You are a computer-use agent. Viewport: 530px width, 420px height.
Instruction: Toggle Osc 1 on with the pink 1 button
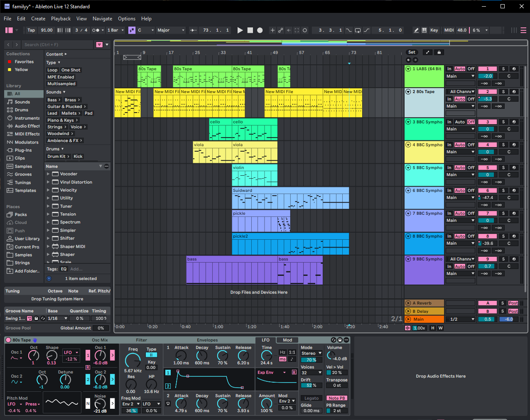pos(88,355)
